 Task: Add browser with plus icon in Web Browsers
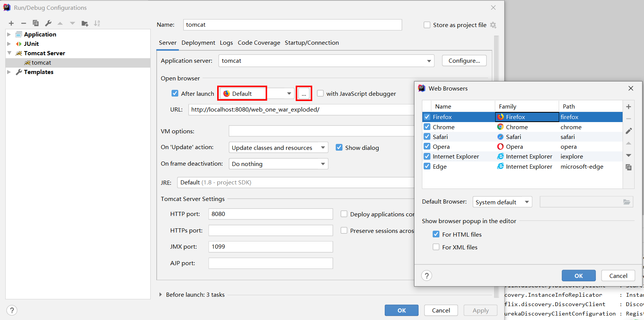[x=629, y=107]
